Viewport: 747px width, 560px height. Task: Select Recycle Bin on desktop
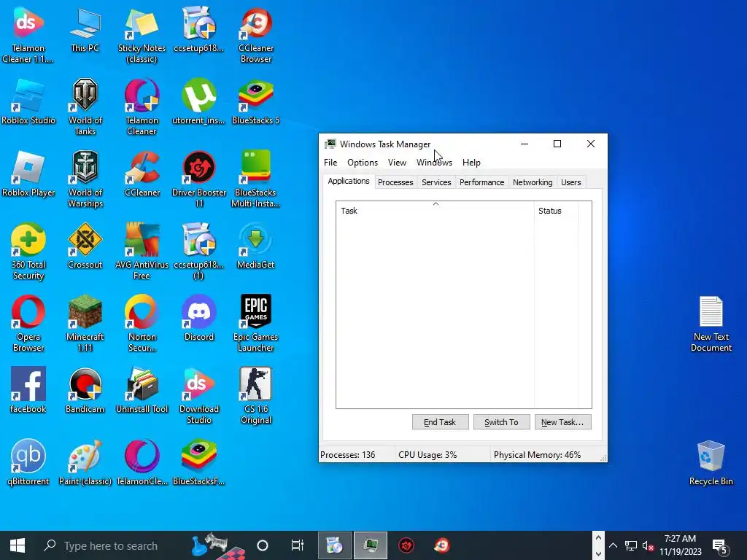pyautogui.click(x=711, y=462)
